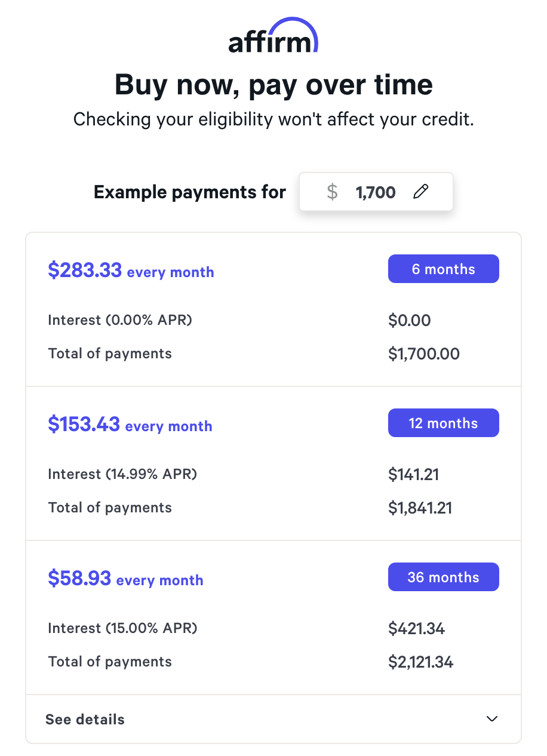Click the Buy now, pay over time heading
The image size is (547, 756).
[x=273, y=84]
